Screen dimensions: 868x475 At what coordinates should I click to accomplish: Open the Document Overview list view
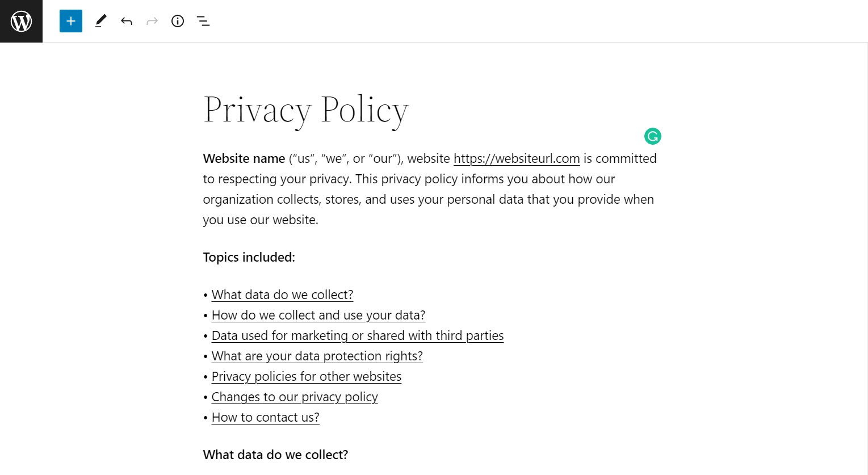coord(203,21)
